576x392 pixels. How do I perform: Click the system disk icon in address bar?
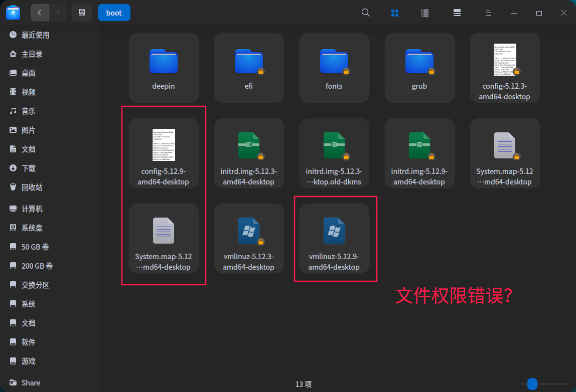click(82, 13)
